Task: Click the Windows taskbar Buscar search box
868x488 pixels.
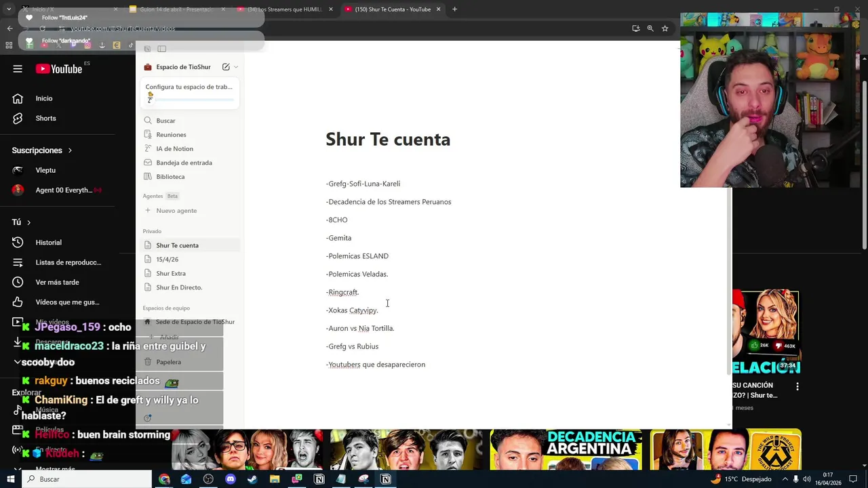Action: (x=87, y=479)
